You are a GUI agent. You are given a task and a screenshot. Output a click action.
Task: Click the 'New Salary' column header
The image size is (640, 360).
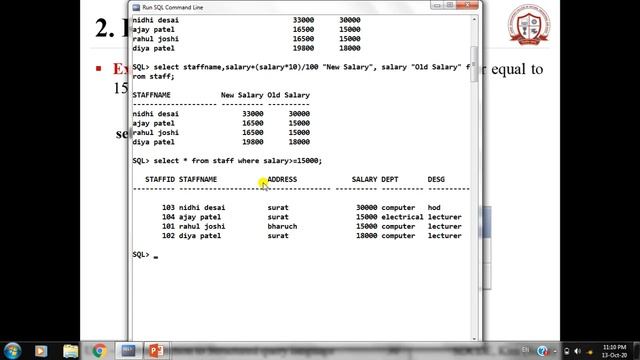(x=242, y=95)
